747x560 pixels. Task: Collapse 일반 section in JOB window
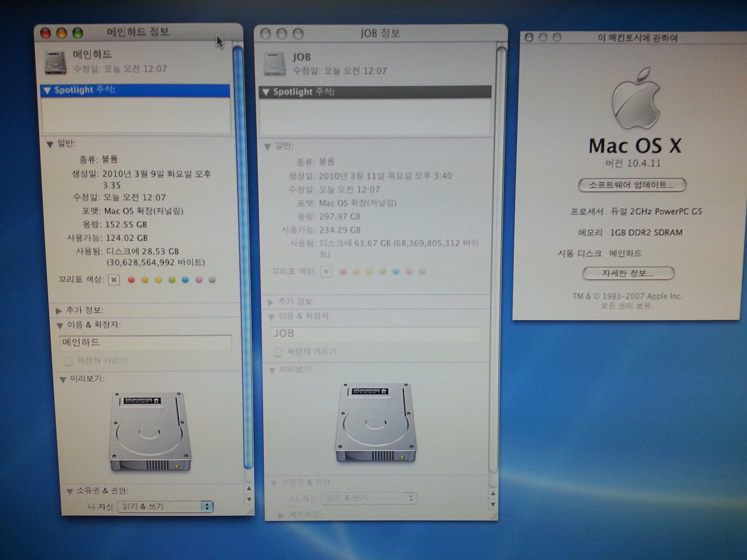point(267,147)
